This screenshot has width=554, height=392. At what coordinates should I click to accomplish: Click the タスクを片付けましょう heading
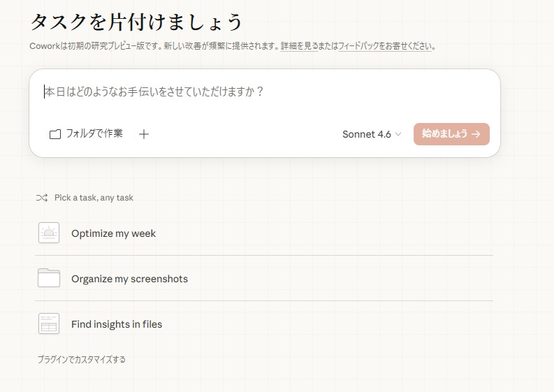(x=136, y=22)
